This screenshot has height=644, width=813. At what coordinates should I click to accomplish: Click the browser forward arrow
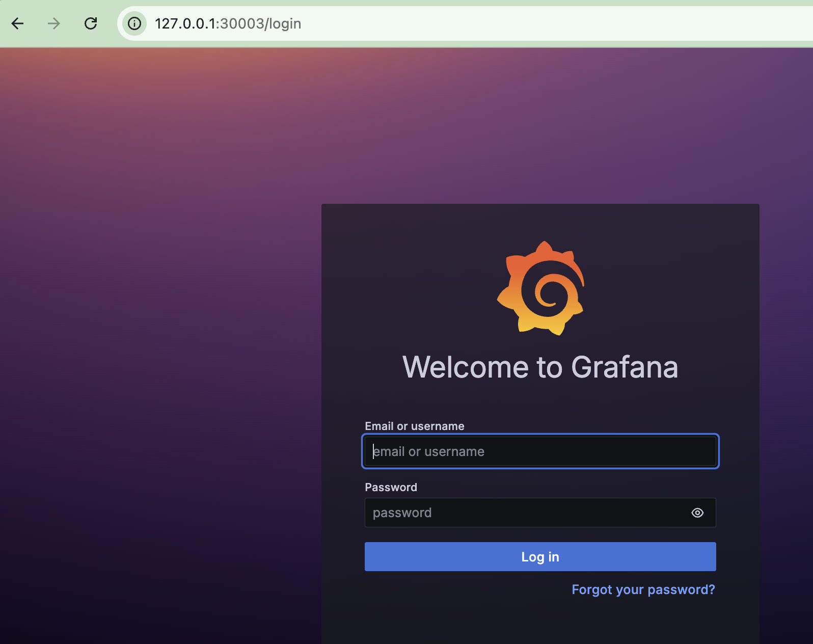click(54, 23)
